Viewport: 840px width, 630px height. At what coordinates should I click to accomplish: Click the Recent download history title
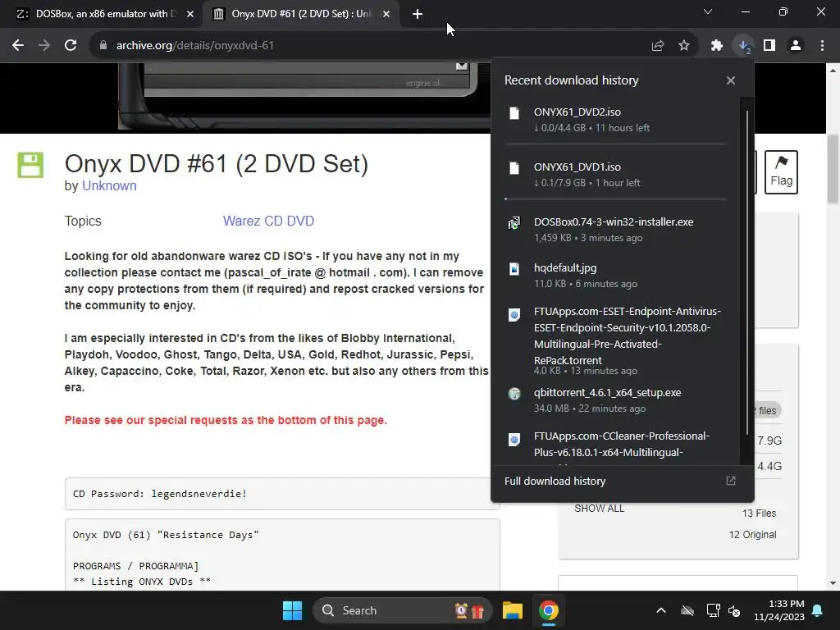pyautogui.click(x=572, y=80)
